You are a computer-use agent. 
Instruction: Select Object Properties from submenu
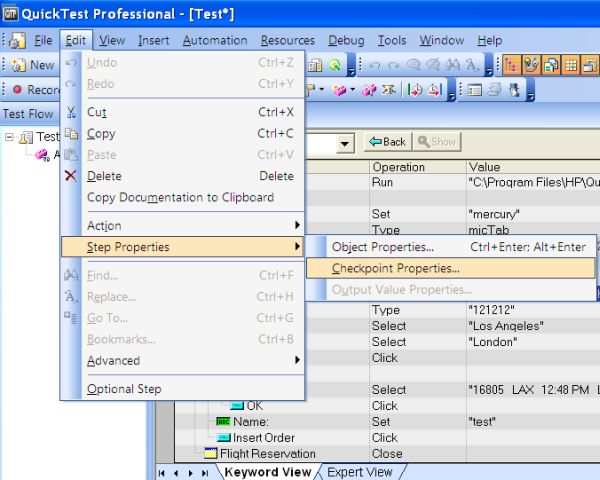(x=451, y=247)
